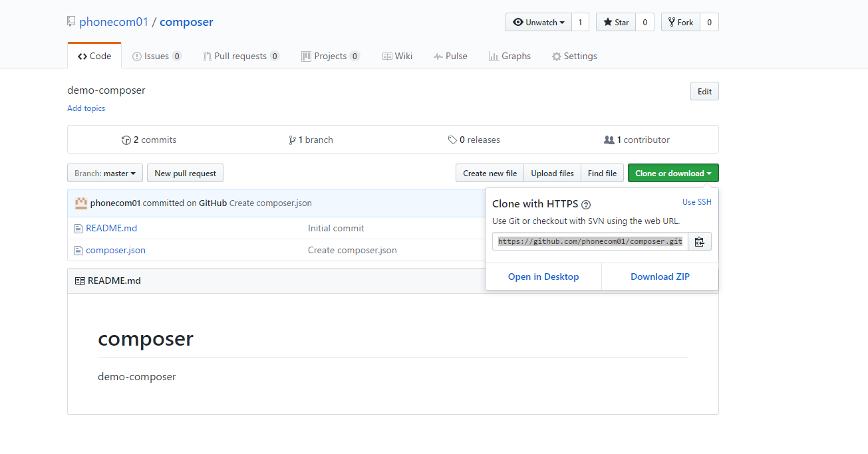Viewport: 868px width, 454px height.
Task: Open Create composer.json message in composer.json row
Action: [353, 251]
